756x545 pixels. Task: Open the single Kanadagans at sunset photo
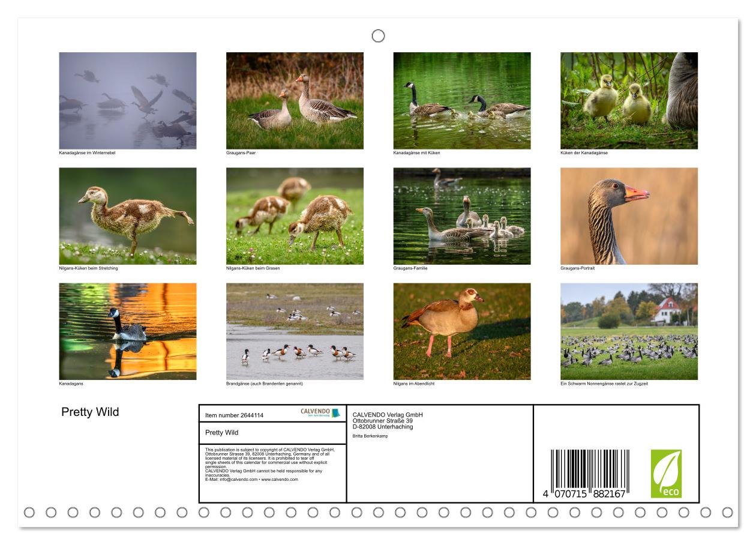pyautogui.click(x=128, y=331)
